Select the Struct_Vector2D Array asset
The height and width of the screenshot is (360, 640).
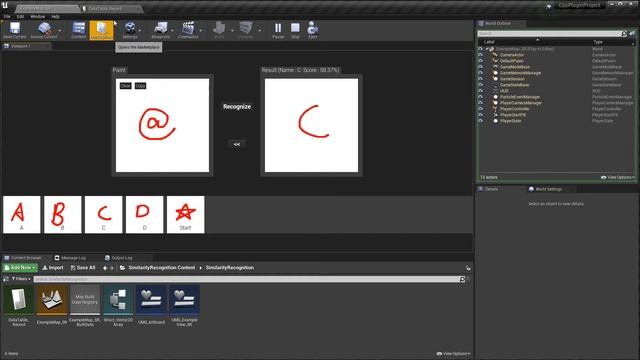118,306
